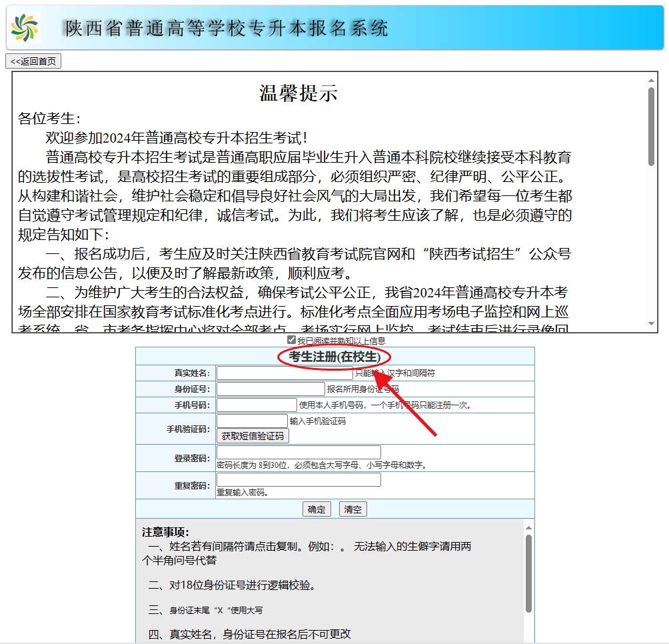Image resolution: width=669 pixels, height=644 pixels.
Task: Focus the 登录密码 password field
Action: pos(299,453)
